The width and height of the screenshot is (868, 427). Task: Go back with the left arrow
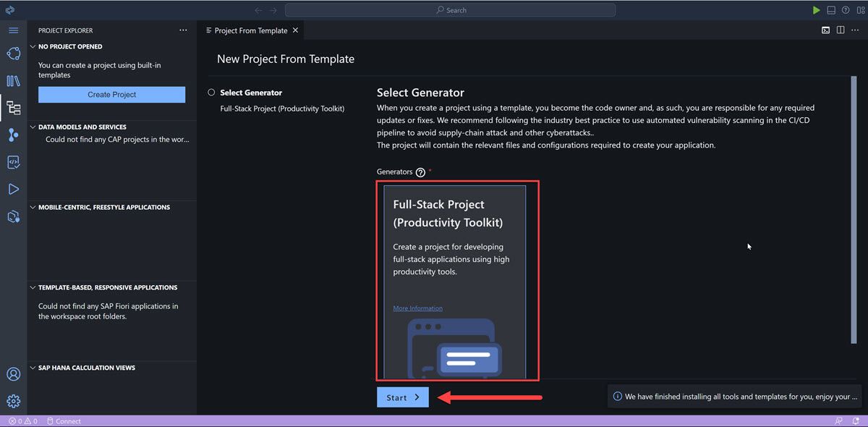click(258, 10)
